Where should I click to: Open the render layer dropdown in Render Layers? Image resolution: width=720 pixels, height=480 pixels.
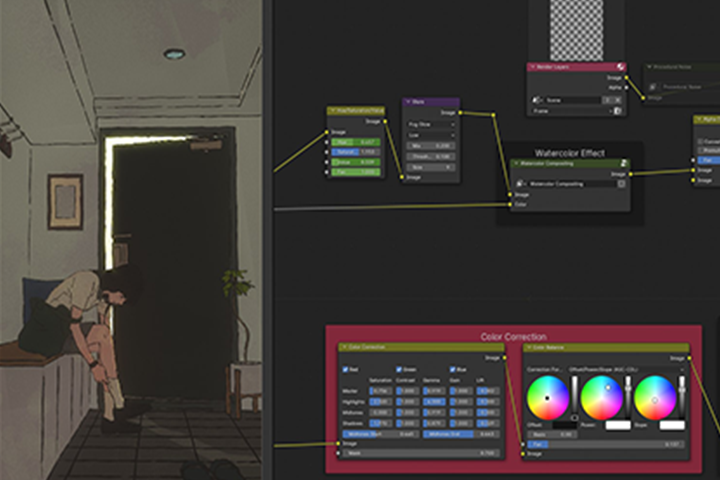(572, 111)
